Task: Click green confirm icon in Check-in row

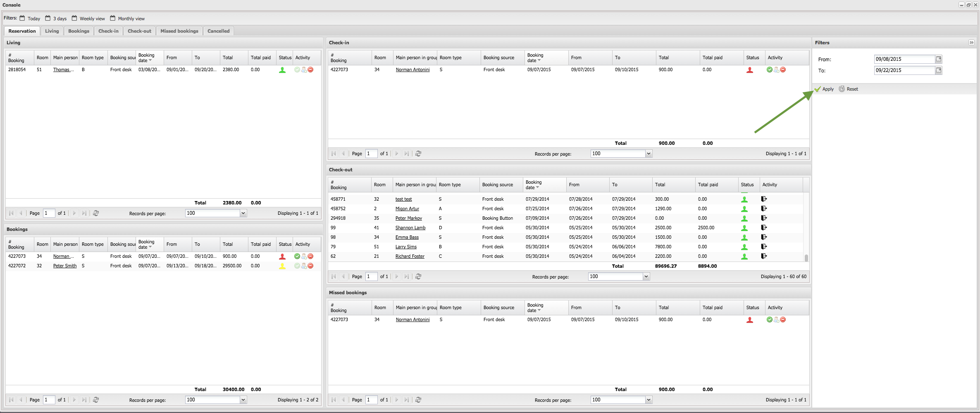Action: [x=769, y=70]
